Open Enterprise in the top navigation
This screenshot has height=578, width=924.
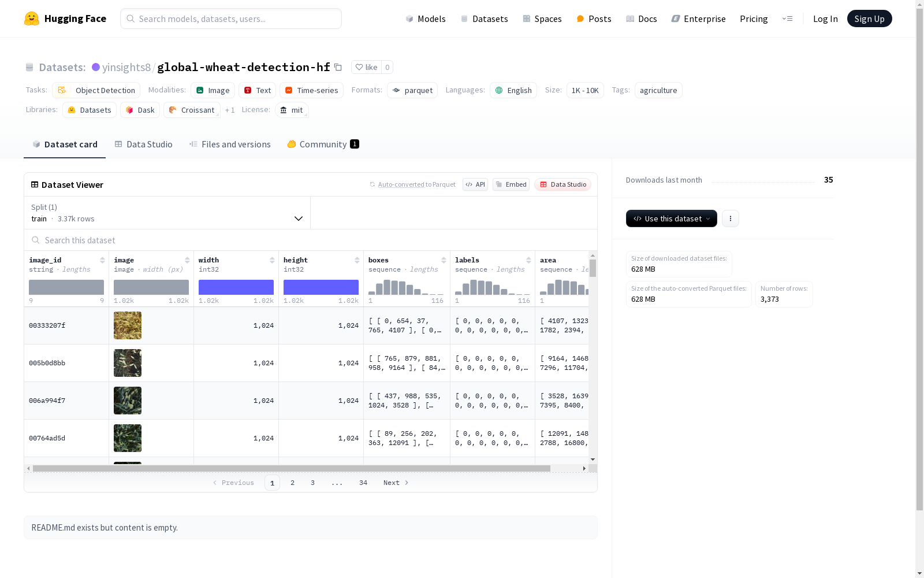point(698,18)
